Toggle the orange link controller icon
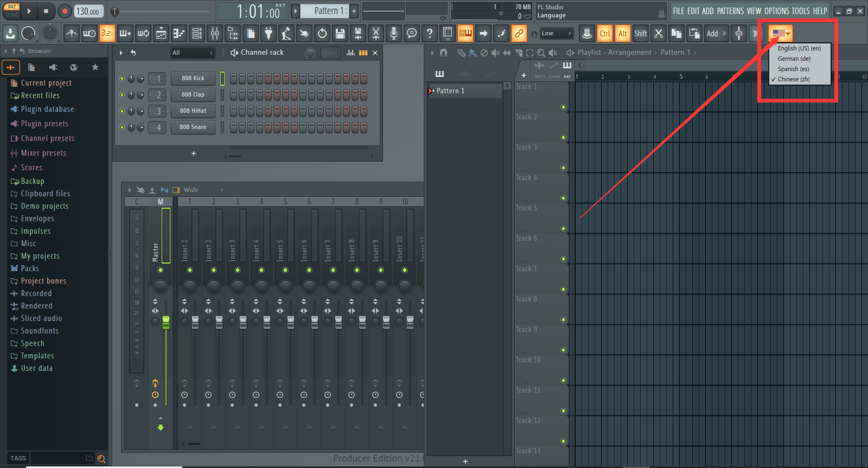This screenshot has width=868, height=468. pos(519,34)
